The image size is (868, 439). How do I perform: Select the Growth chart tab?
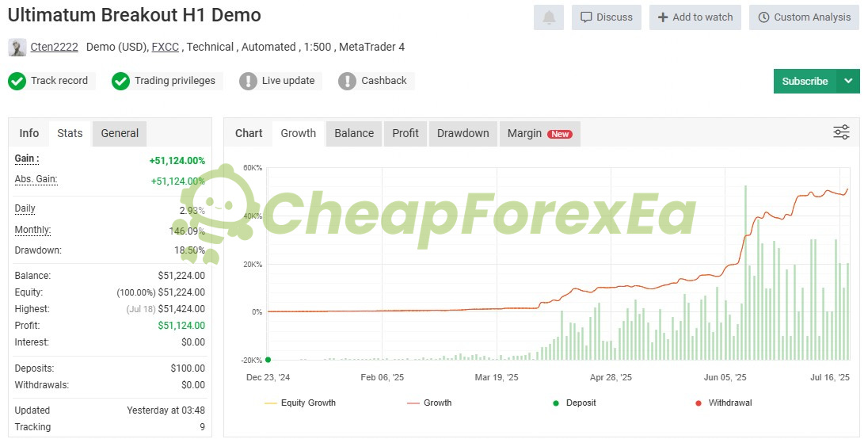pos(299,133)
